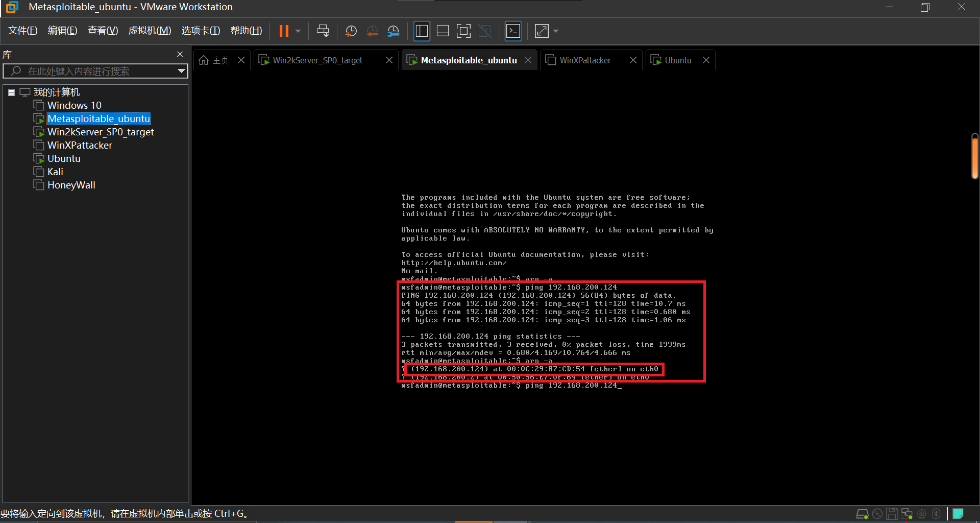Select WinXPattacker in the library
This screenshot has height=523, width=980.
click(x=80, y=145)
